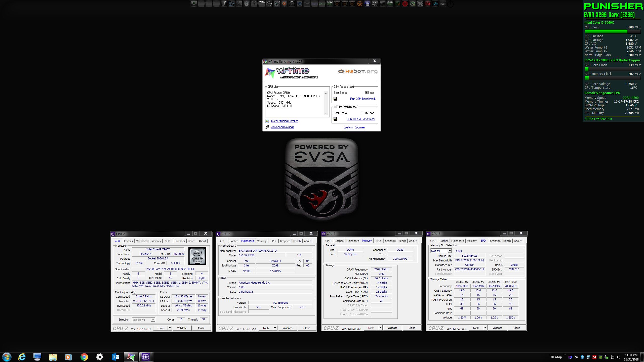Viewport: 644px width, 362px height.
Task: Expand the Tools dropdown arrow in CPU window
Action: coord(170,328)
